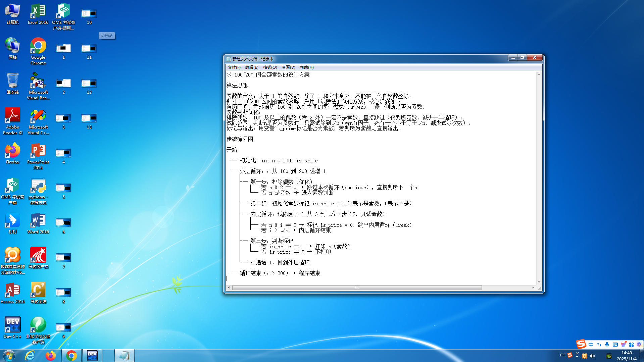
Task: Click the Notepad horizontal scrollbar right arrow
Action: coord(533,288)
